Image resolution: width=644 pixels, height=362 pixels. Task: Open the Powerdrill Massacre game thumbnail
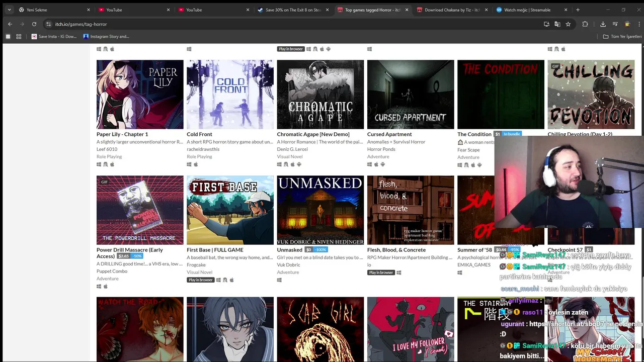coord(140,210)
